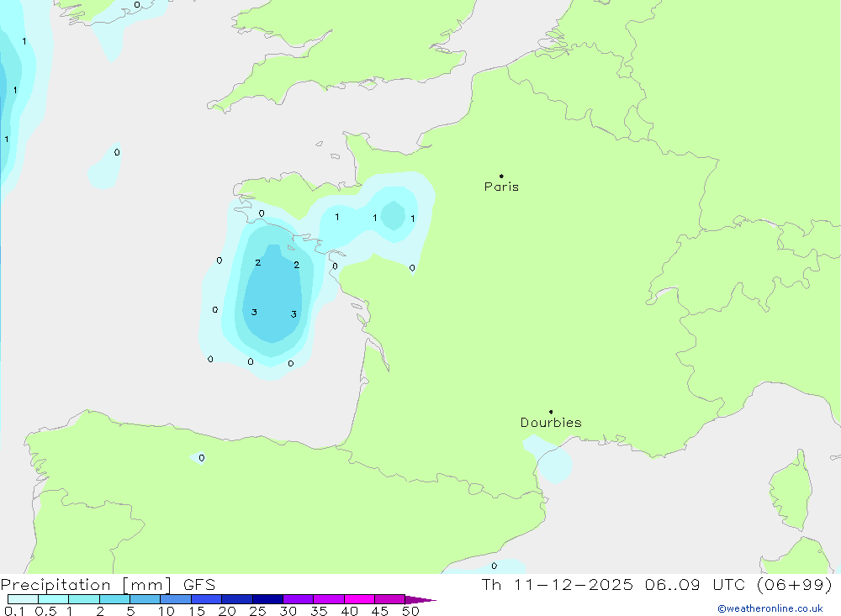
Task: Click legend value label 30
Action: pos(288,611)
